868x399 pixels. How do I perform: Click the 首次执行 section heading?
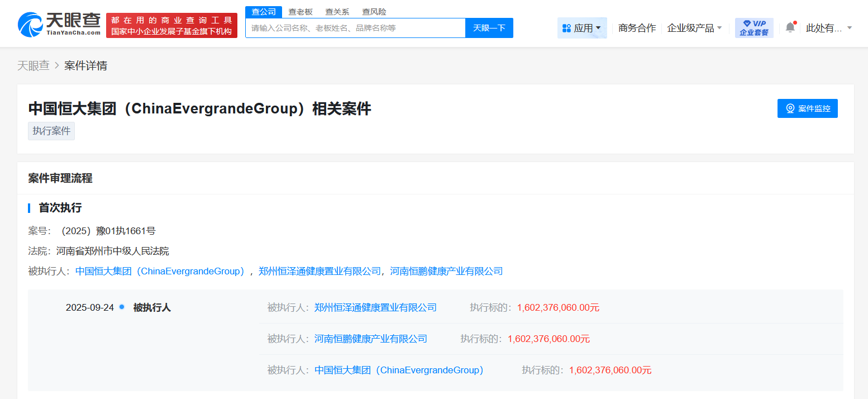60,208
